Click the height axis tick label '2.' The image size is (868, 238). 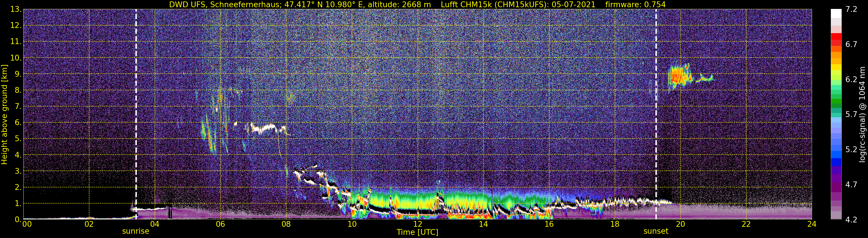(x=18, y=188)
